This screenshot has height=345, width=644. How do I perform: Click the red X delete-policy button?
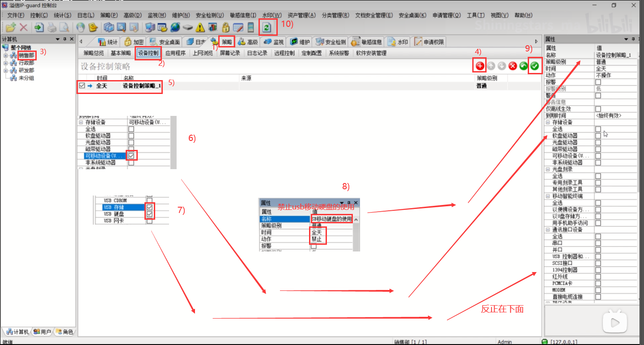click(513, 66)
